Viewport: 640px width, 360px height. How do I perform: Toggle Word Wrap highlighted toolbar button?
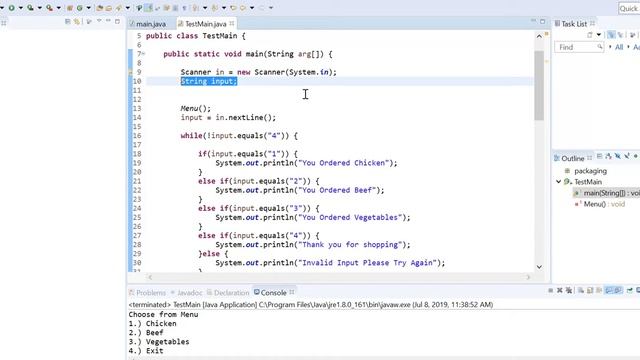pos(148,8)
